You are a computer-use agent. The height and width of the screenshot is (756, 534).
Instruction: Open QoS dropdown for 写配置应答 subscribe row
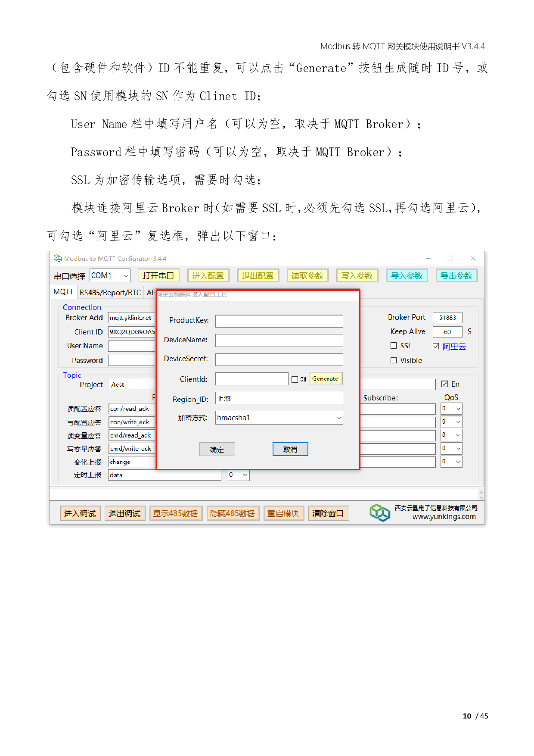tap(451, 422)
